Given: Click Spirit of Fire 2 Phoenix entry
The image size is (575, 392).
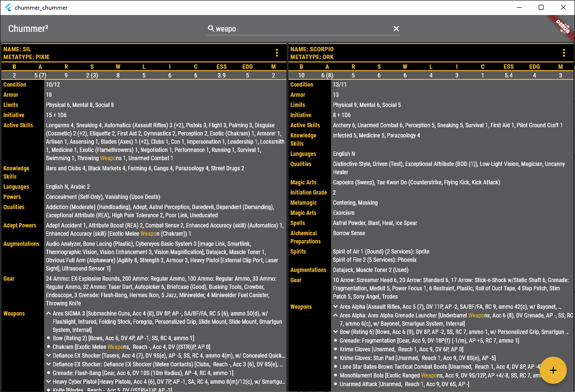Looking at the screenshot, I should [375, 260].
